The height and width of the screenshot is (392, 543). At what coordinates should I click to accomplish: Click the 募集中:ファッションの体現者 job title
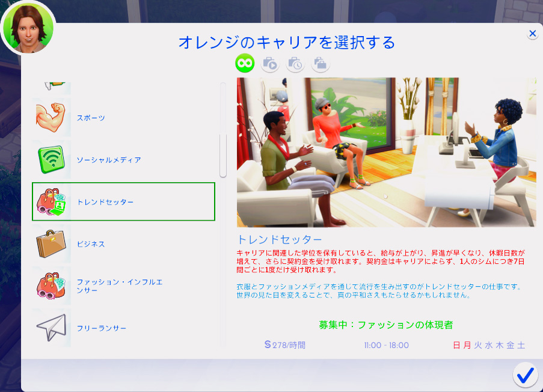[385, 325]
